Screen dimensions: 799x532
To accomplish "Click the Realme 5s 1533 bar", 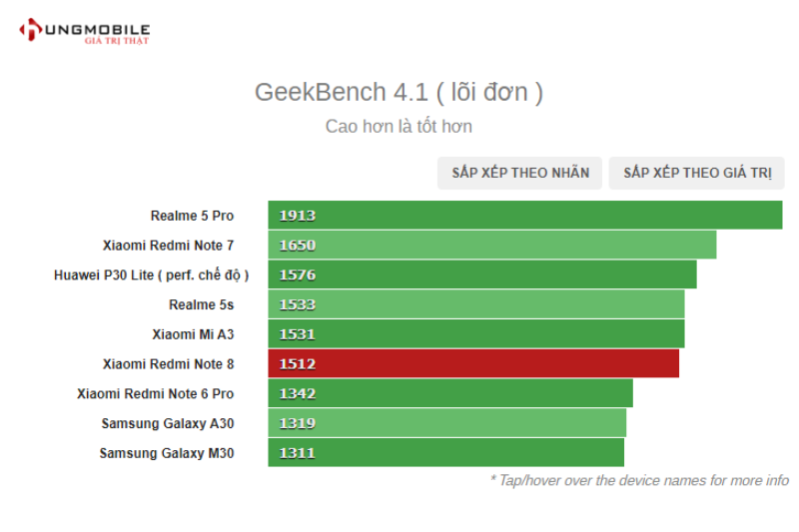I will [x=475, y=304].
